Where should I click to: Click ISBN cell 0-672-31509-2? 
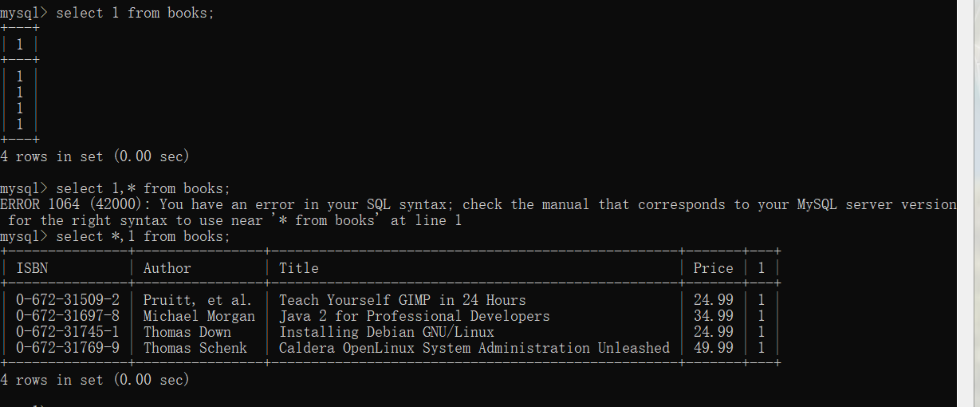click(68, 300)
